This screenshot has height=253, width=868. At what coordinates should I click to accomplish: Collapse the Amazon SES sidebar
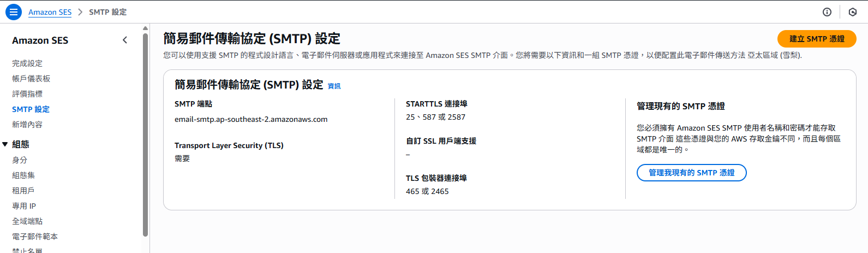pos(125,40)
